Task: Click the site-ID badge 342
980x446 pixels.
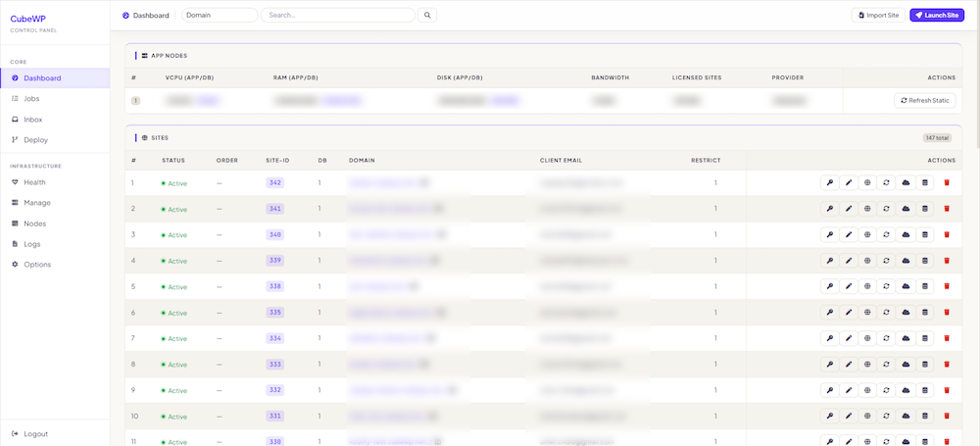Action: pyautogui.click(x=275, y=182)
